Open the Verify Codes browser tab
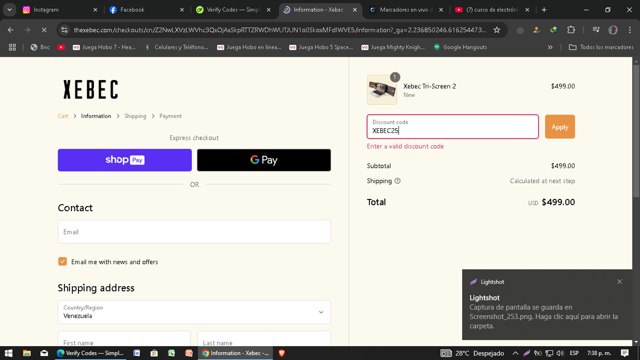Image resolution: width=640 pixels, height=360 pixels. click(232, 10)
